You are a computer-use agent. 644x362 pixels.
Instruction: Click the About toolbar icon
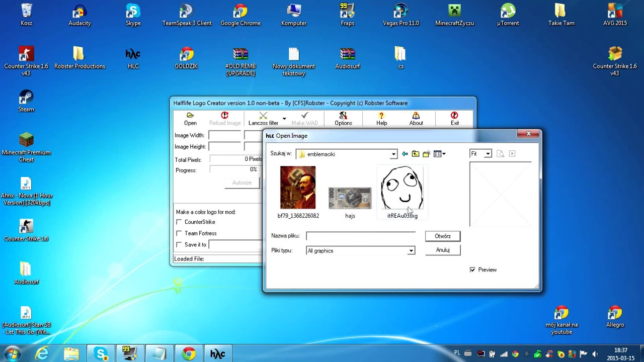[x=416, y=119]
